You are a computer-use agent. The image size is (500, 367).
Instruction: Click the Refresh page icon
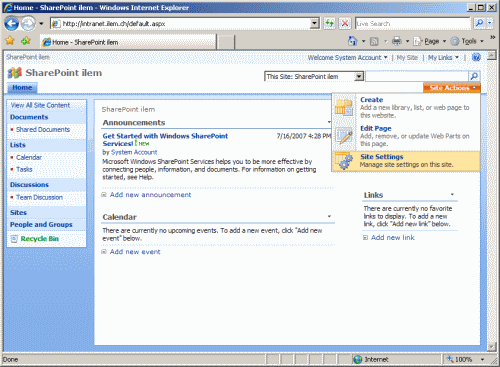[329, 23]
